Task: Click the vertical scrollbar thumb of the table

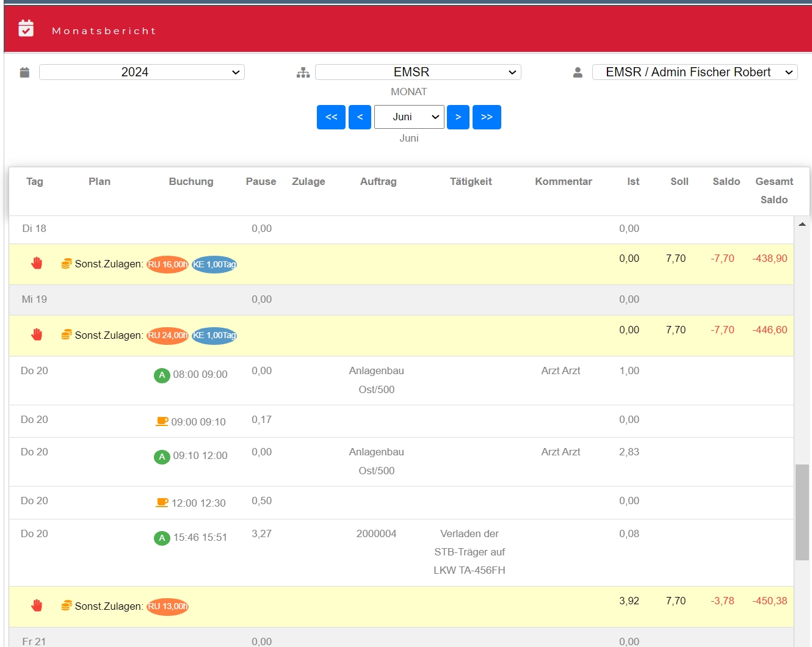Action: 802,512
